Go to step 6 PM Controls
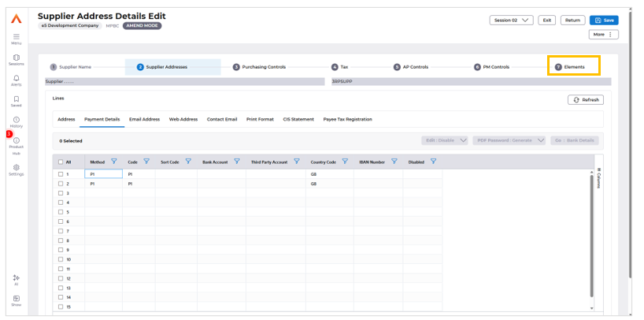 tap(491, 67)
